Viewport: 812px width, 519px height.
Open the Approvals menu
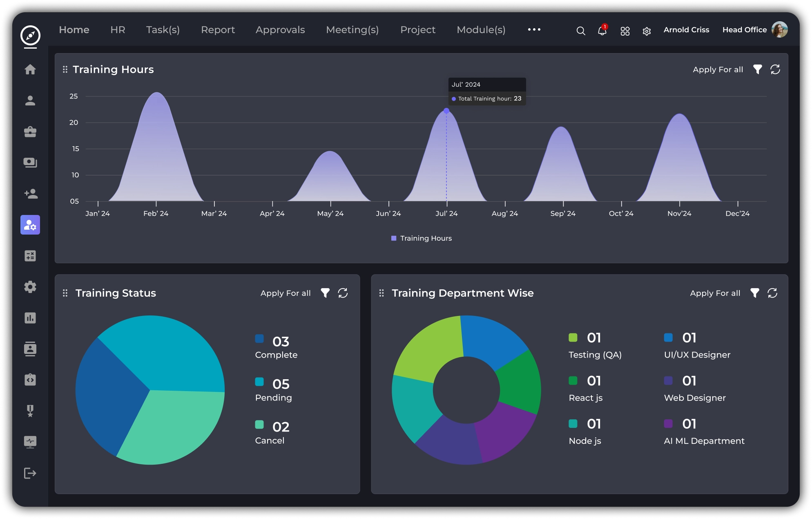click(280, 30)
